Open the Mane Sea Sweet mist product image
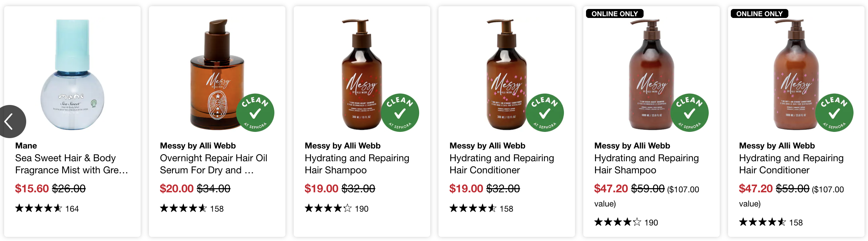The width and height of the screenshot is (868, 241). click(72, 74)
